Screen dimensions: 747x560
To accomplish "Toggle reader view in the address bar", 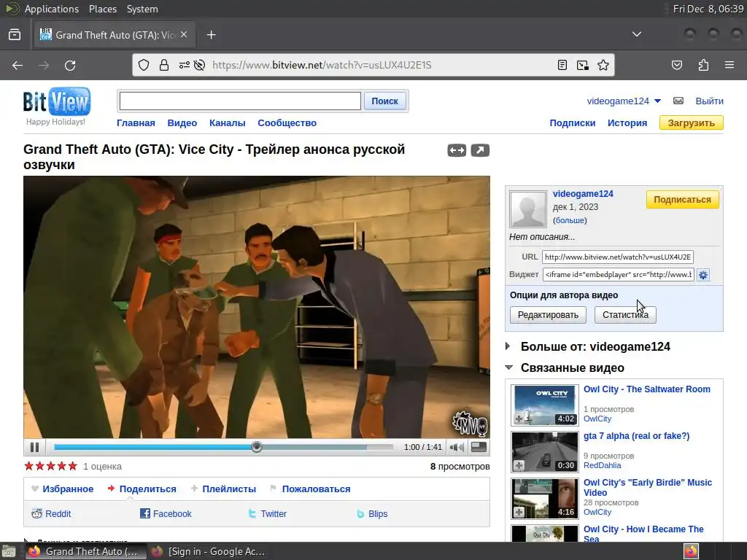I will (x=562, y=65).
